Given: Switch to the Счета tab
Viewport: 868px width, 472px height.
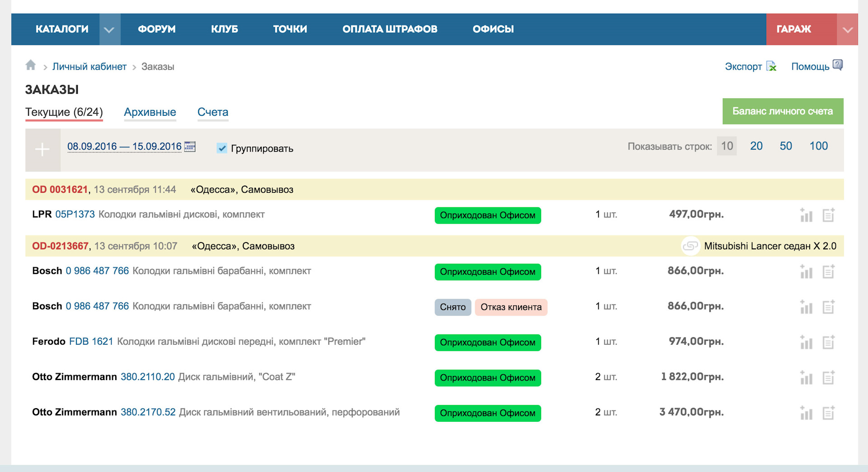Looking at the screenshot, I should point(213,112).
